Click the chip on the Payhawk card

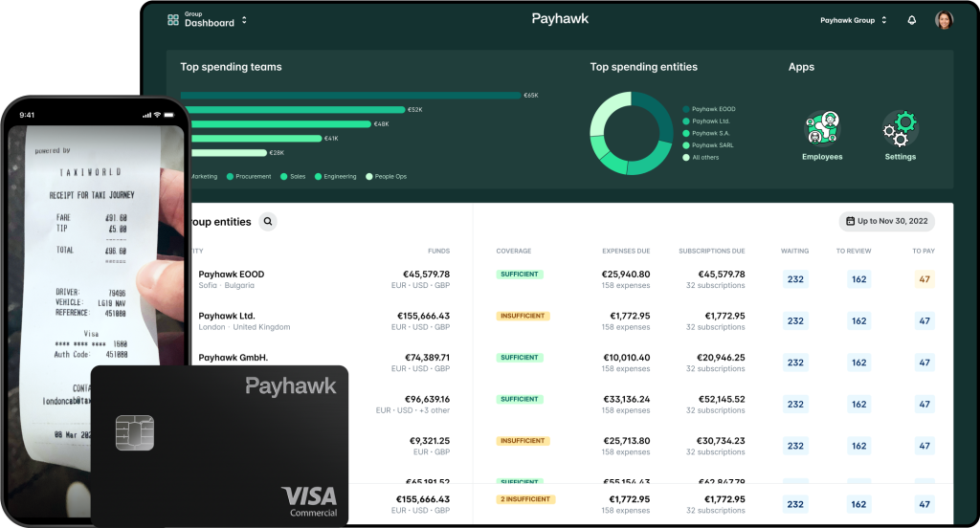[x=135, y=432]
